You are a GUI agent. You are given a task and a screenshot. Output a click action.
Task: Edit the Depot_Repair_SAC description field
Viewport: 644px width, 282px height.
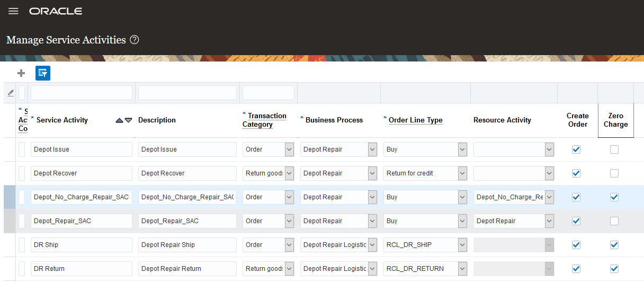click(x=187, y=221)
